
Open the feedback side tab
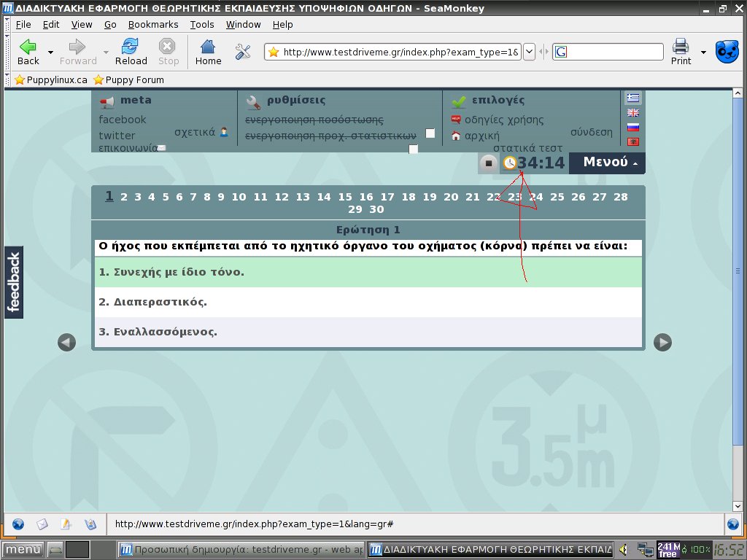(x=14, y=282)
